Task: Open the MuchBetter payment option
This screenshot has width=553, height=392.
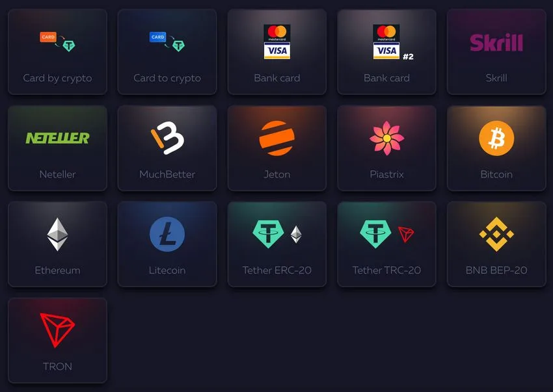Action: coord(167,148)
